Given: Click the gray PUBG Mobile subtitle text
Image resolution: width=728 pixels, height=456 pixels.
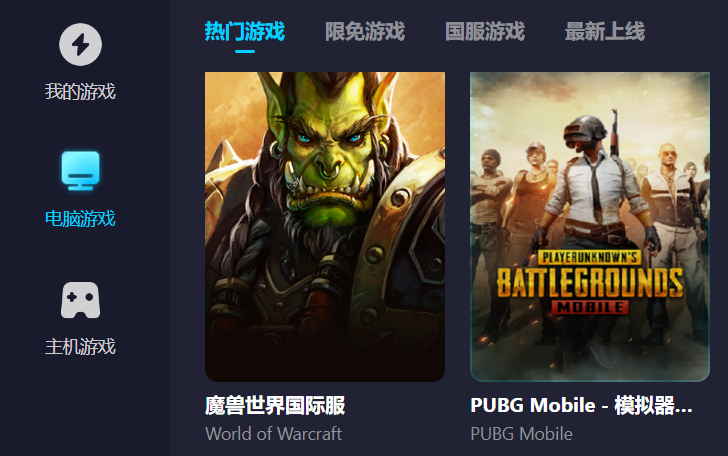Looking at the screenshot, I should point(521,434).
